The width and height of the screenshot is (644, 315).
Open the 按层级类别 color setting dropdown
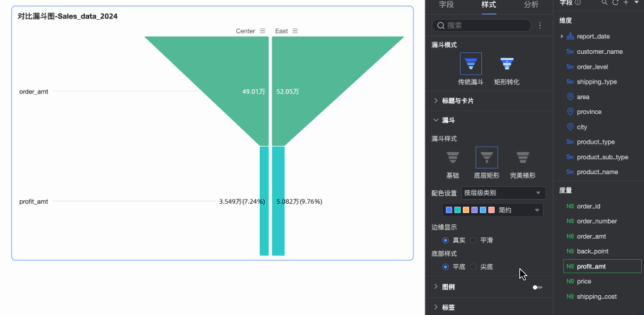(504, 193)
